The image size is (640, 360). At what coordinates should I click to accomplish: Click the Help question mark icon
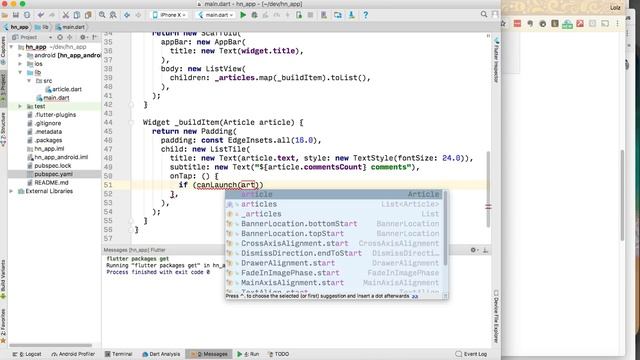coord(366,15)
